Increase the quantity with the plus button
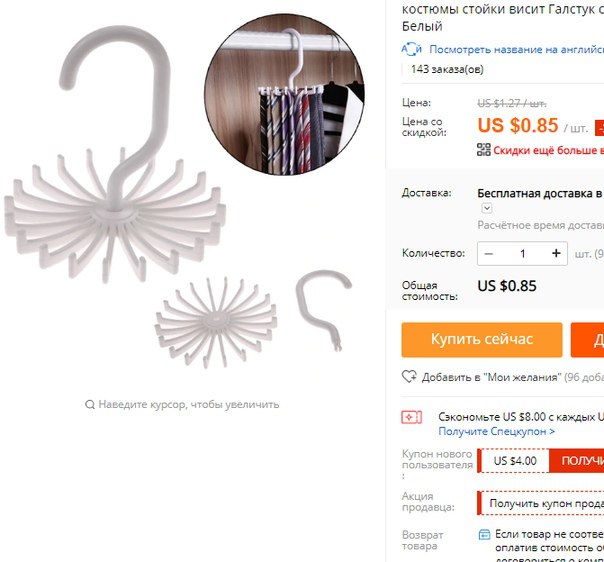This screenshot has height=562, width=604. [556, 253]
